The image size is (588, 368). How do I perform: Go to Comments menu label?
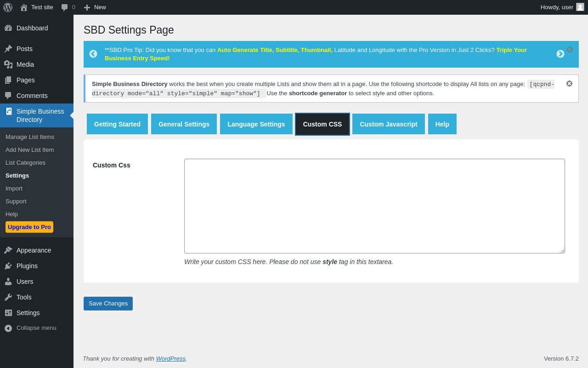(x=32, y=96)
